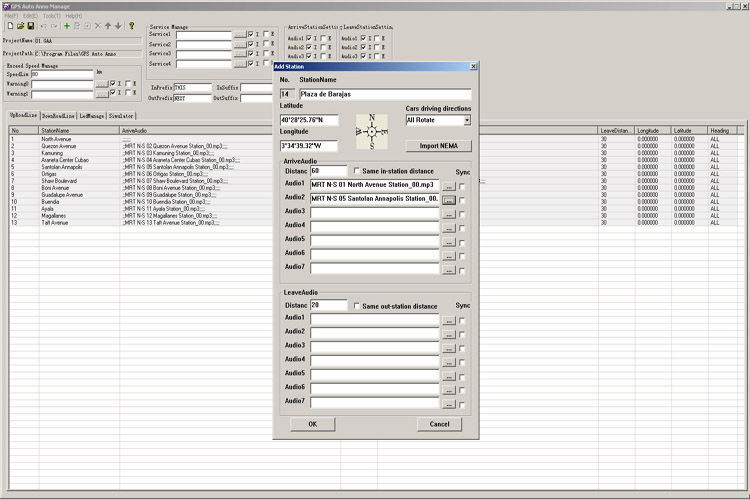750x500 pixels.
Task: Open Cars driving directions dropdown
Action: point(467,120)
